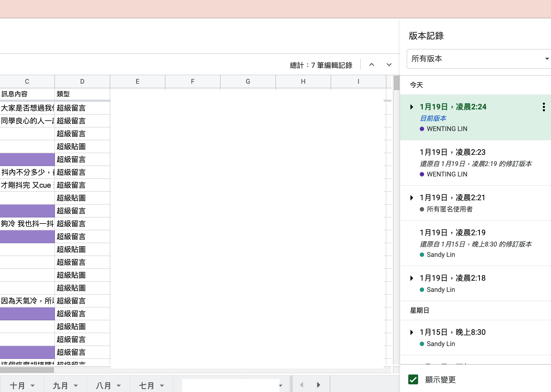Screen dimensions: 551x392
Task: Click the 訊息內容 header cell
Action: tap(27, 94)
